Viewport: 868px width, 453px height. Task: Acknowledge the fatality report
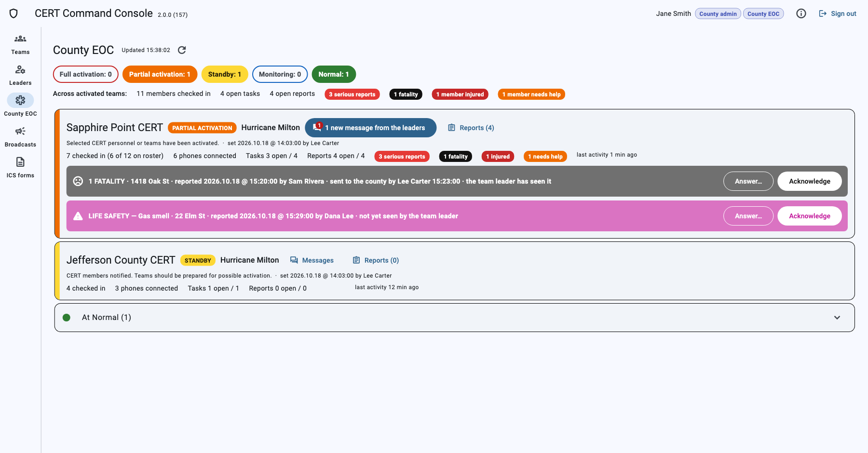coord(810,181)
